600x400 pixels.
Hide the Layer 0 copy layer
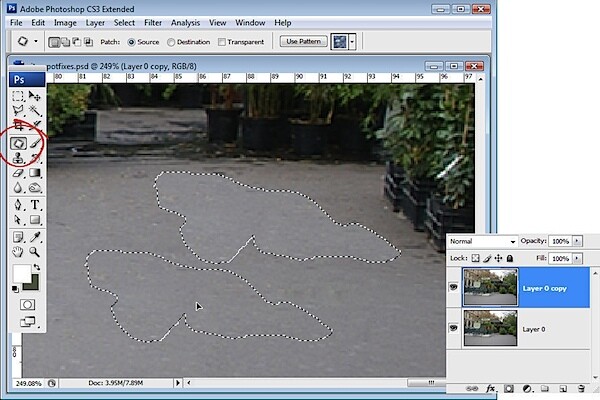click(x=453, y=287)
